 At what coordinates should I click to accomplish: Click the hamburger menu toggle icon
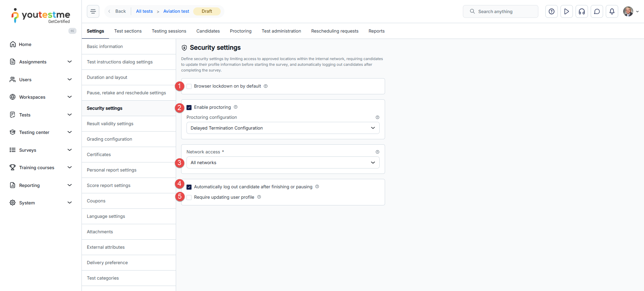coord(93,11)
